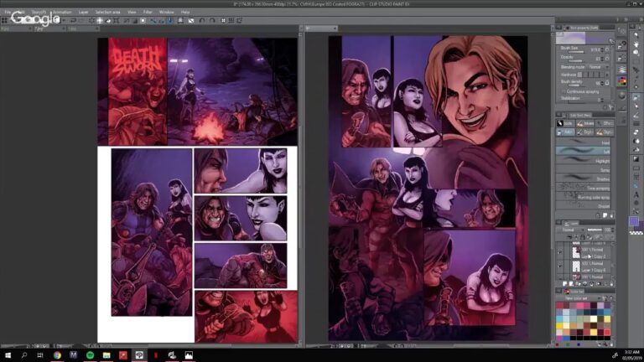Adjust the layer opacity 100 stepper
The width and height of the screenshot is (644, 362).
point(611,230)
